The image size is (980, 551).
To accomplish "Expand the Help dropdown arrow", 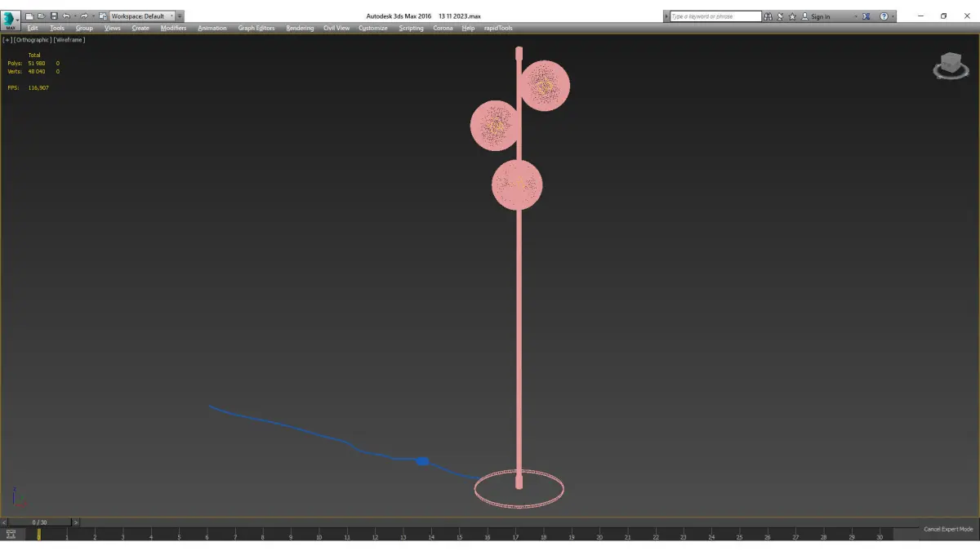I will click(x=893, y=16).
